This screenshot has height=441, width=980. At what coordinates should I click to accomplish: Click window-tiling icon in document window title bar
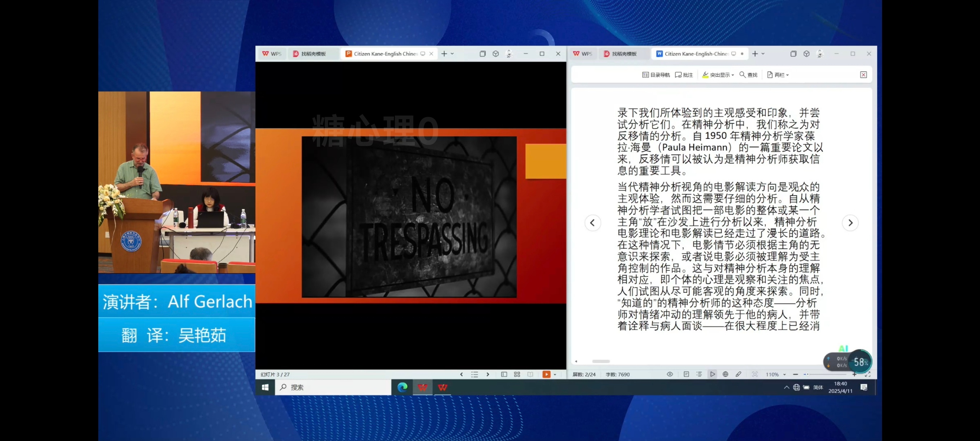(x=793, y=53)
